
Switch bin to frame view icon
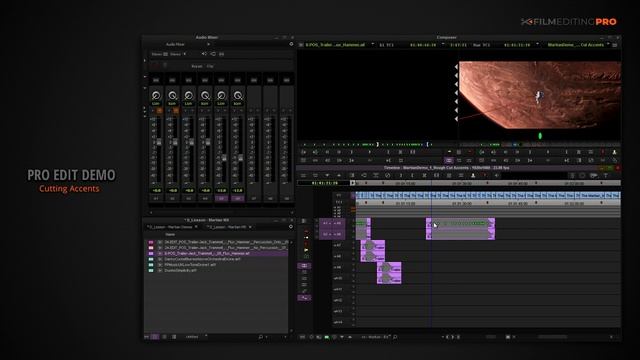[x=164, y=337]
